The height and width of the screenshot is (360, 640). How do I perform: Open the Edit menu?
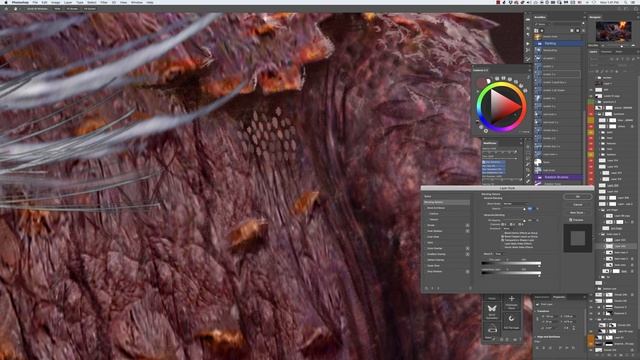[x=44, y=2]
